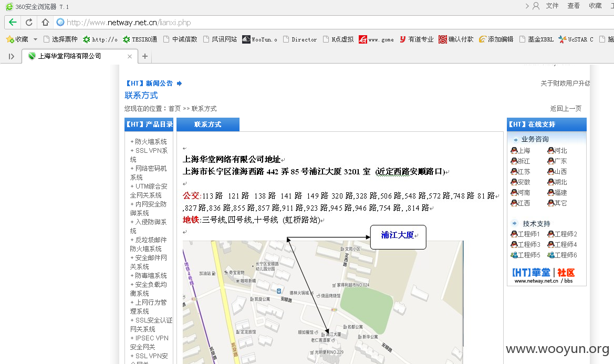Click the 【HT】新闻公告 arrow icon
The width and height of the screenshot is (614, 364).
click(x=179, y=84)
